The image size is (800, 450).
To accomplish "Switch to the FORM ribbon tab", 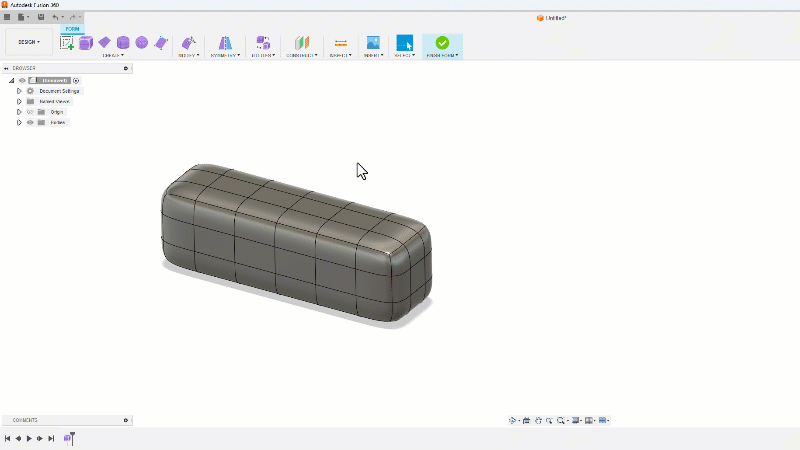I will [72, 29].
